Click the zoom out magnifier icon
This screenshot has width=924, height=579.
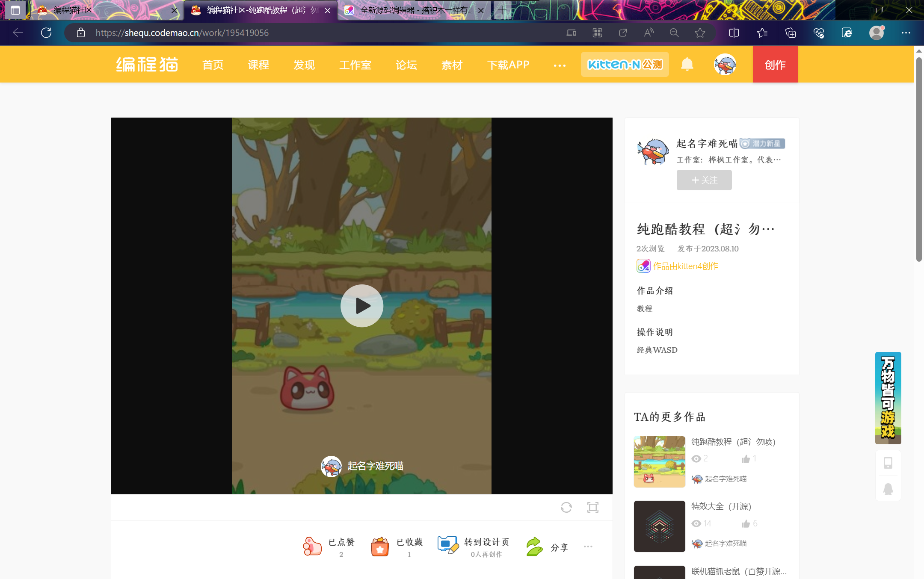coord(675,32)
